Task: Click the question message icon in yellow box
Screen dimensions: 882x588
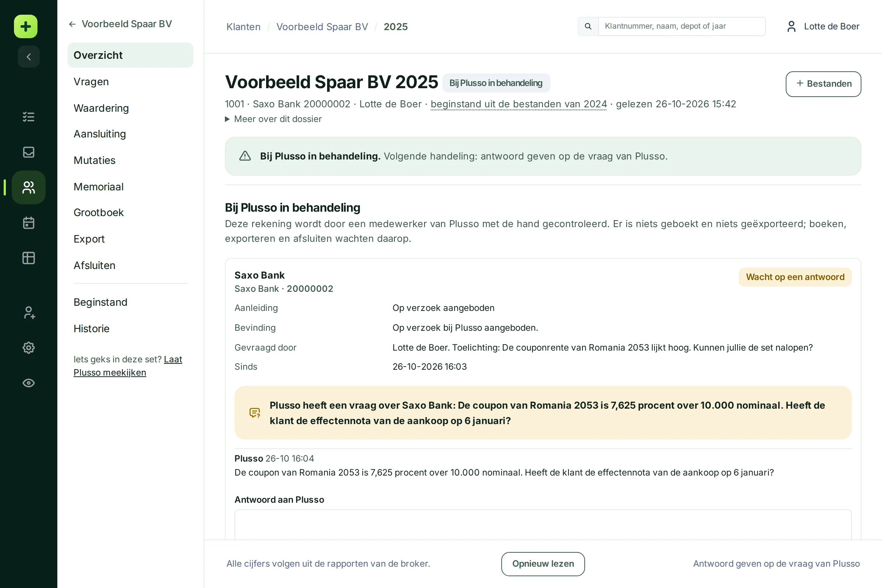Action: point(255,413)
